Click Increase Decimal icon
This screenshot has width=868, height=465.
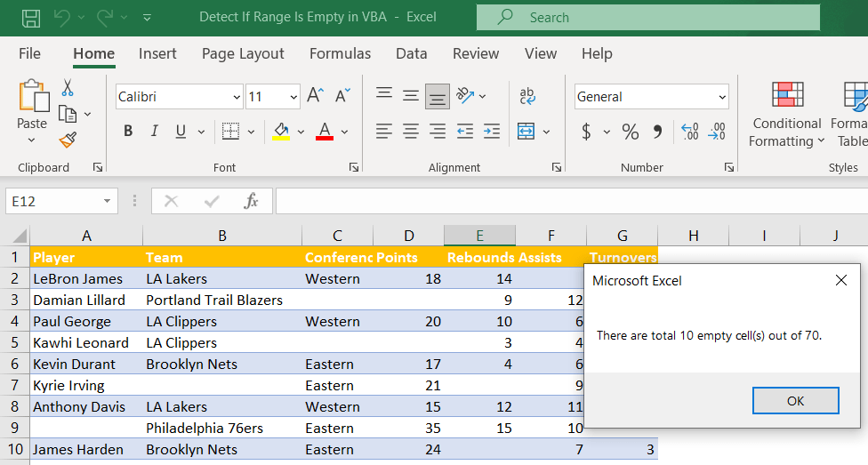point(690,132)
